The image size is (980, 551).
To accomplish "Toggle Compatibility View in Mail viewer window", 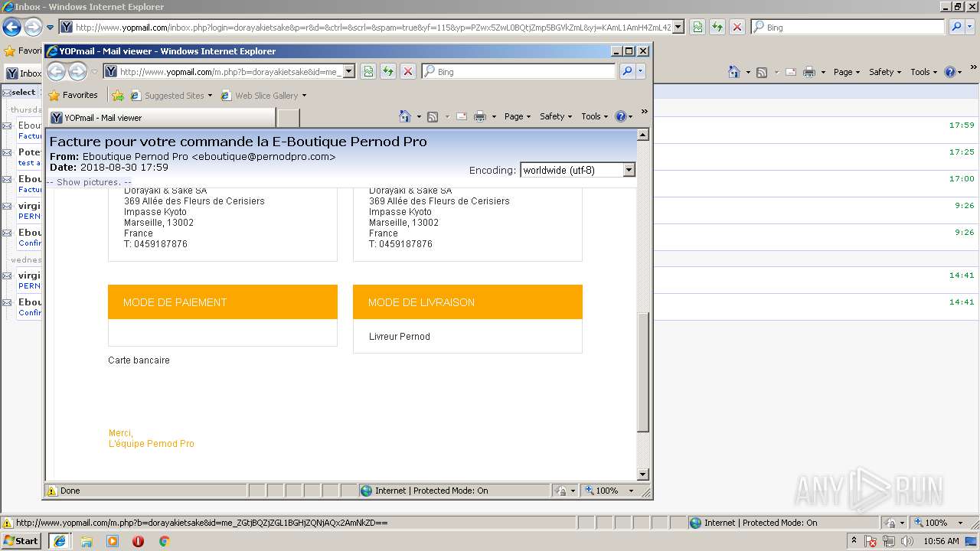I will [368, 71].
